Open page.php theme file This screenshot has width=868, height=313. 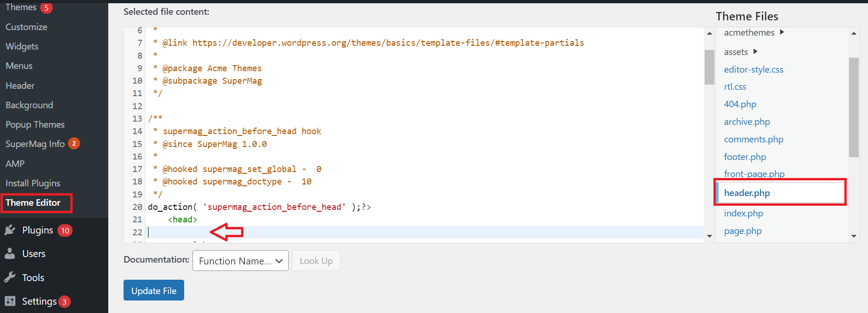tap(743, 231)
